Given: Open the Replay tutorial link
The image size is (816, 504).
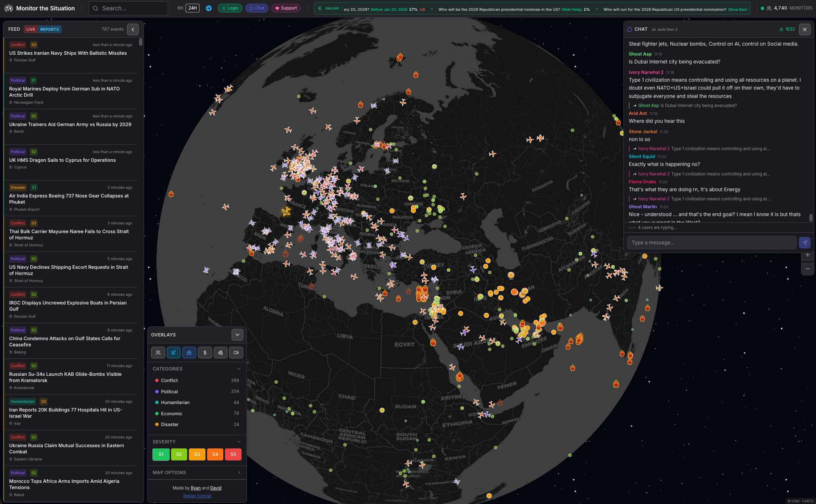Looking at the screenshot, I should click(197, 496).
